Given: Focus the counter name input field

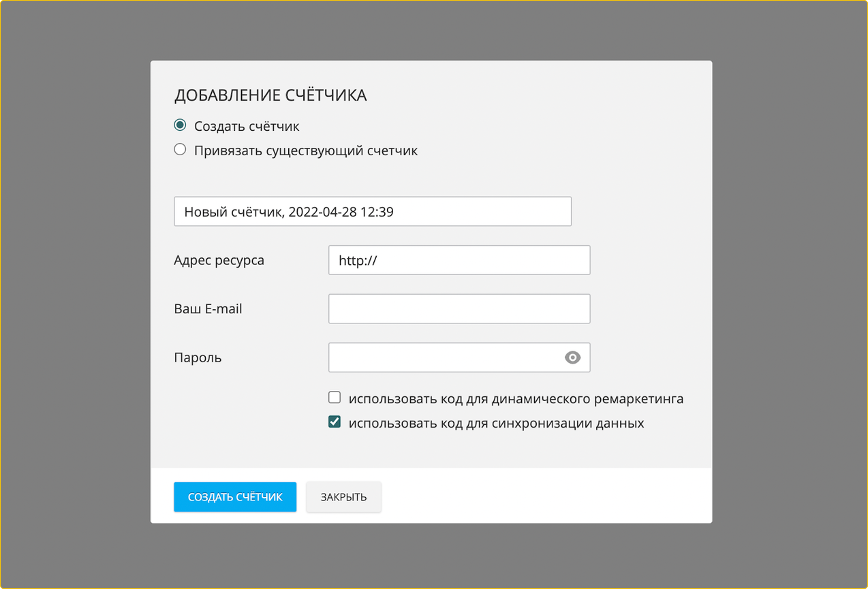Looking at the screenshot, I should point(373,211).
